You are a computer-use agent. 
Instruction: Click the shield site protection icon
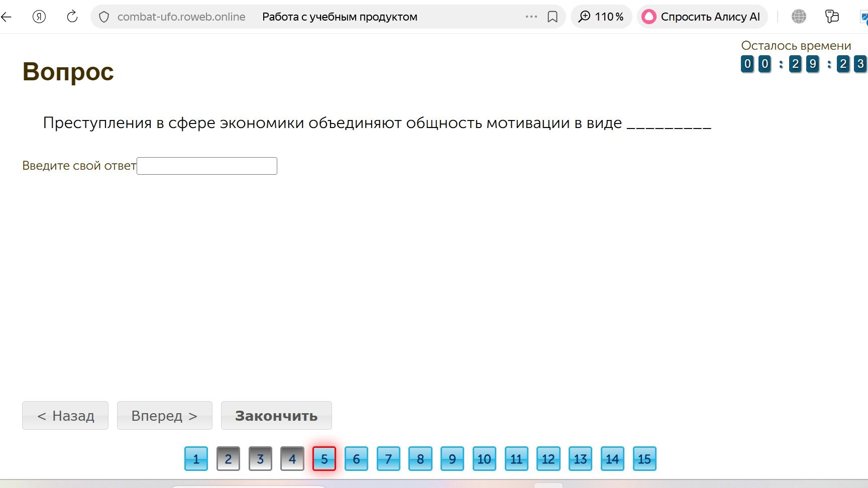tap(104, 17)
